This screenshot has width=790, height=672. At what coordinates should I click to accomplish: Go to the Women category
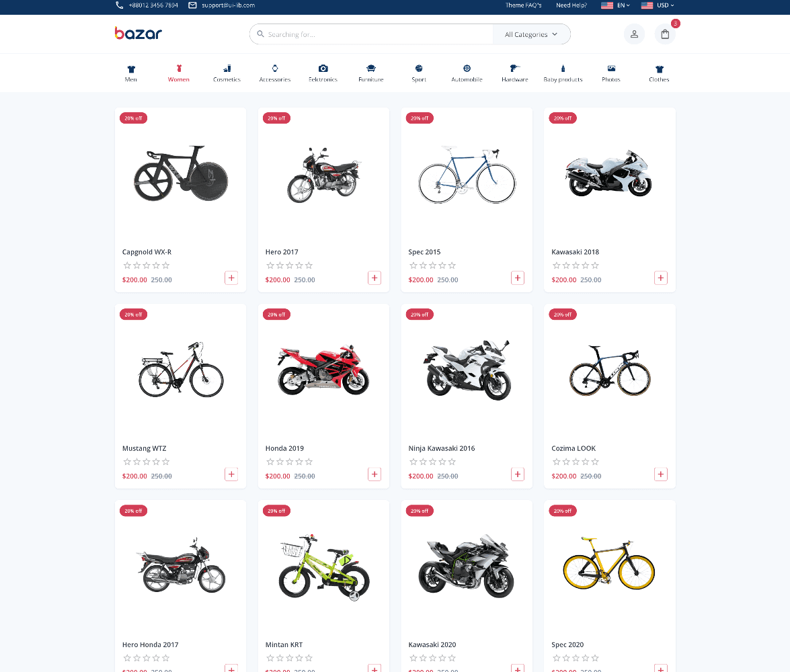[178, 73]
